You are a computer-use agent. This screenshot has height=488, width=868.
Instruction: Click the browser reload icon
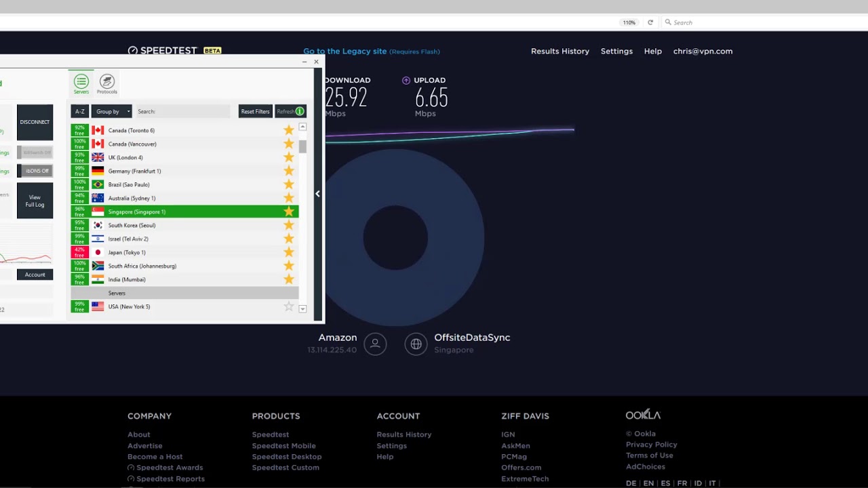pos(650,22)
